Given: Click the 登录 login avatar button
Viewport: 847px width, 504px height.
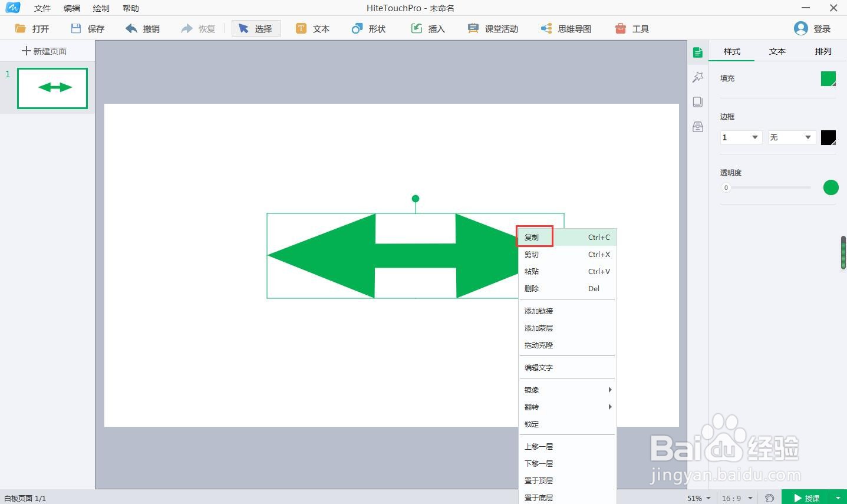Looking at the screenshot, I should point(812,28).
